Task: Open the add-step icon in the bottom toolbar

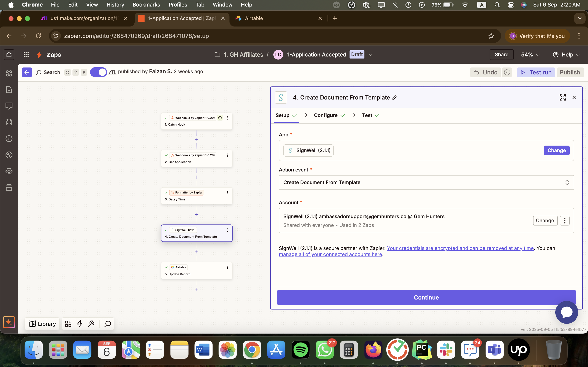Action: click(x=68, y=323)
